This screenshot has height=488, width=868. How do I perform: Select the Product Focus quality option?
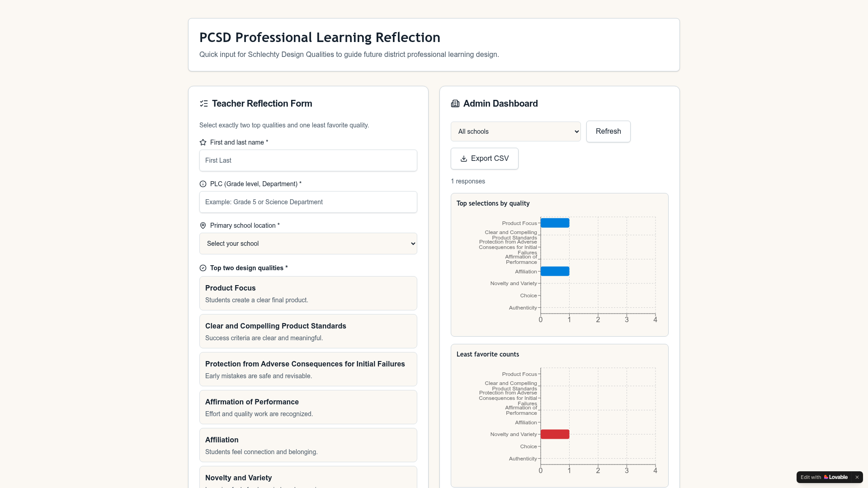308,293
